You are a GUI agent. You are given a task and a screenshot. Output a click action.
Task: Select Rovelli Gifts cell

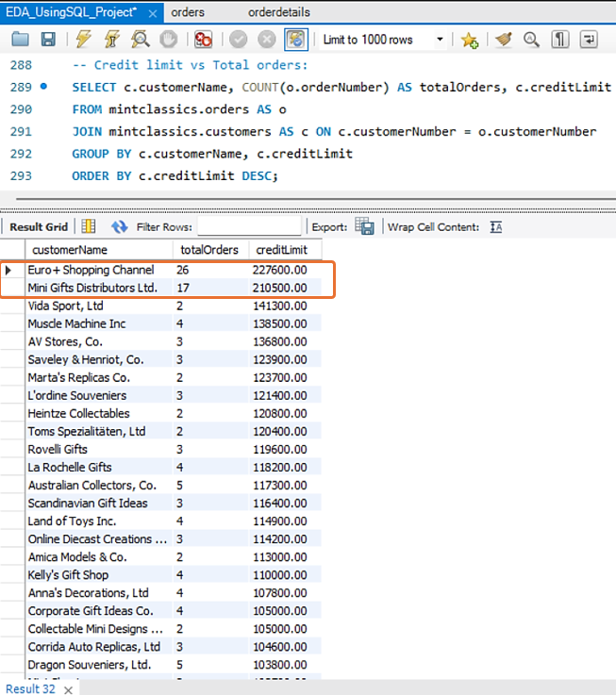(x=99, y=450)
